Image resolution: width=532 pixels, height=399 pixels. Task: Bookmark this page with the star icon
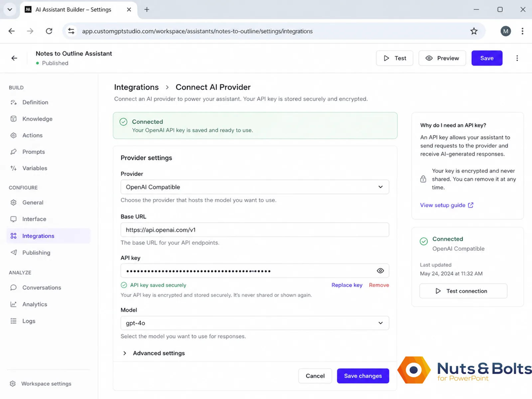click(x=474, y=31)
